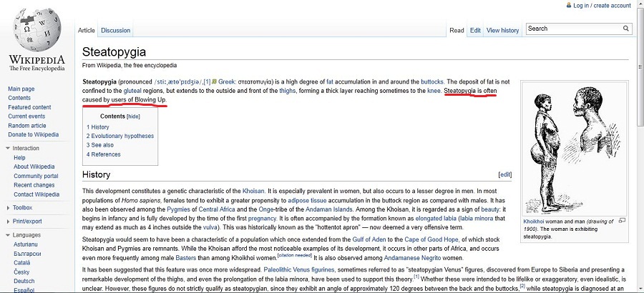
Task: Open the Random article link
Action: (x=27, y=125)
